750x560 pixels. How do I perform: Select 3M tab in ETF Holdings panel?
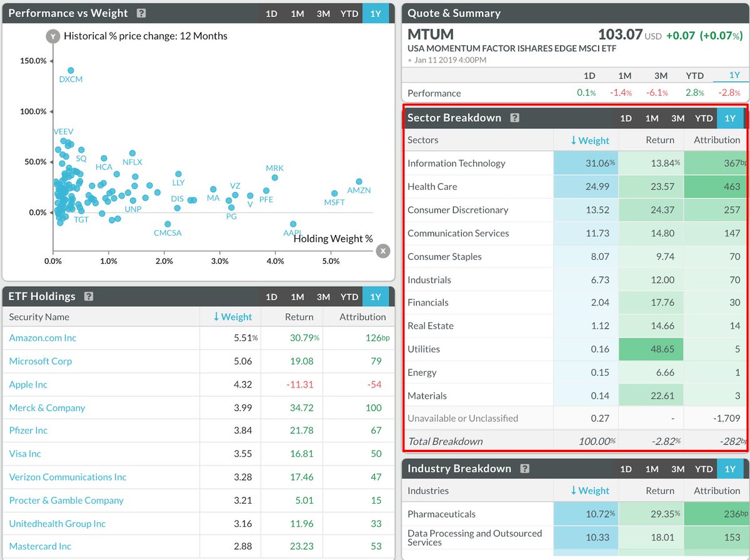click(x=323, y=296)
